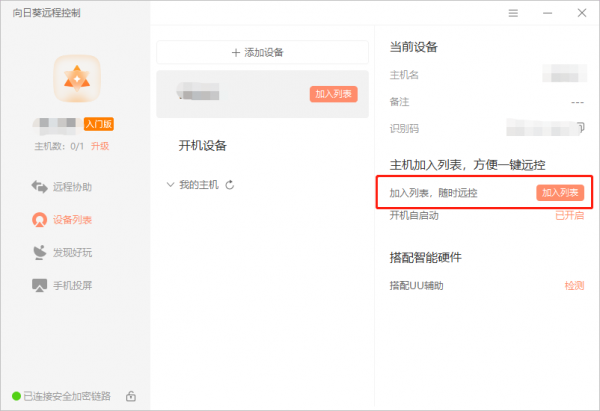Click 加入列表 on the device card
600x411 pixels.
[x=334, y=94]
